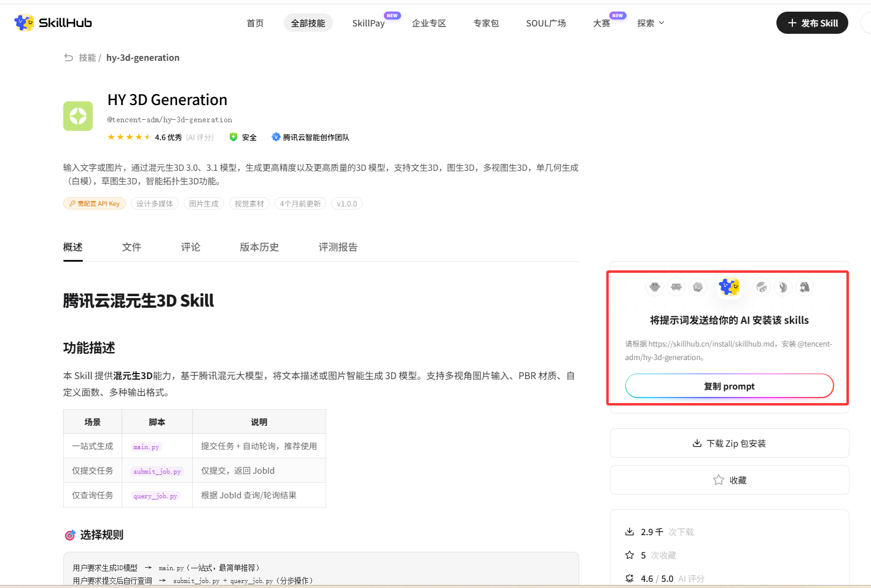Viewport: 871px width, 588px height.
Task: Click the 场景 column header
Action: point(93,422)
